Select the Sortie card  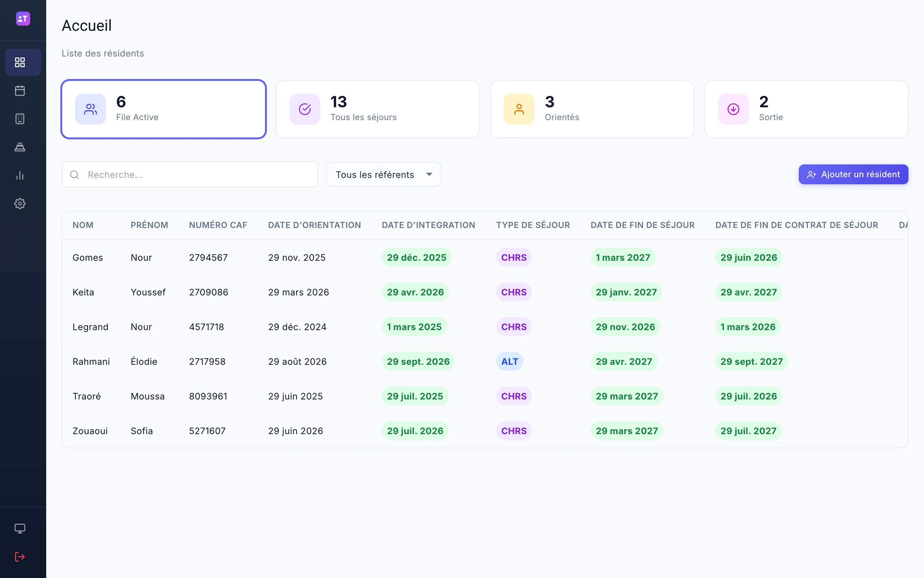(806, 109)
